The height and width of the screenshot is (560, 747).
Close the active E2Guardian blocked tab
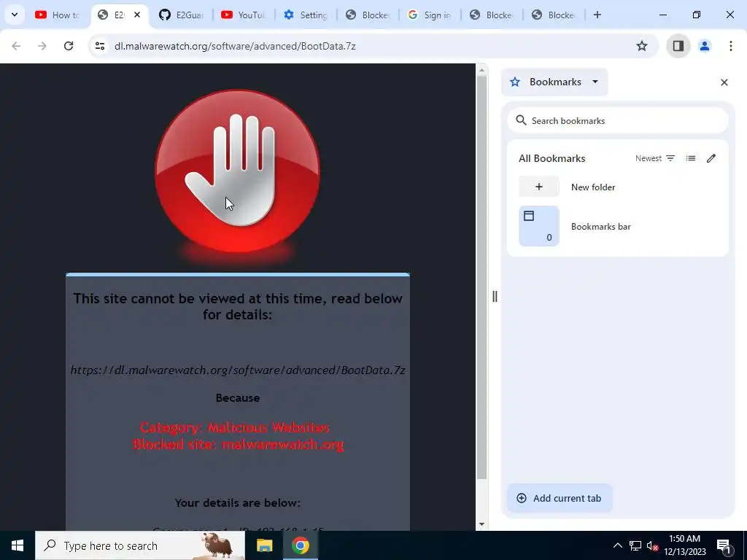(136, 15)
